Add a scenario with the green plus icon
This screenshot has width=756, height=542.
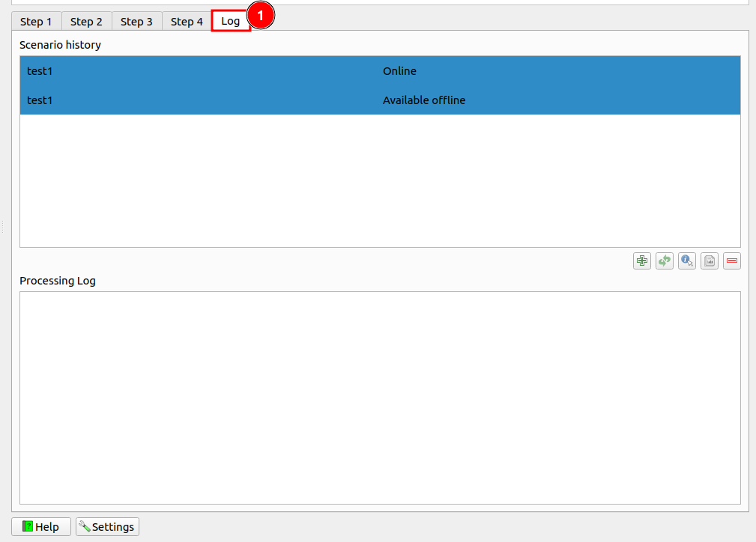click(x=641, y=261)
